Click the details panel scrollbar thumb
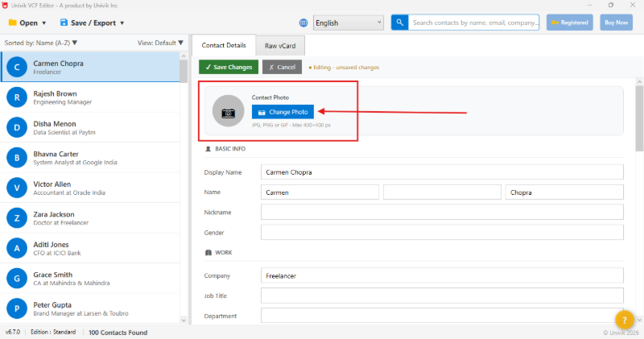This screenshot has height=339, width=644. tap(639, 118)
